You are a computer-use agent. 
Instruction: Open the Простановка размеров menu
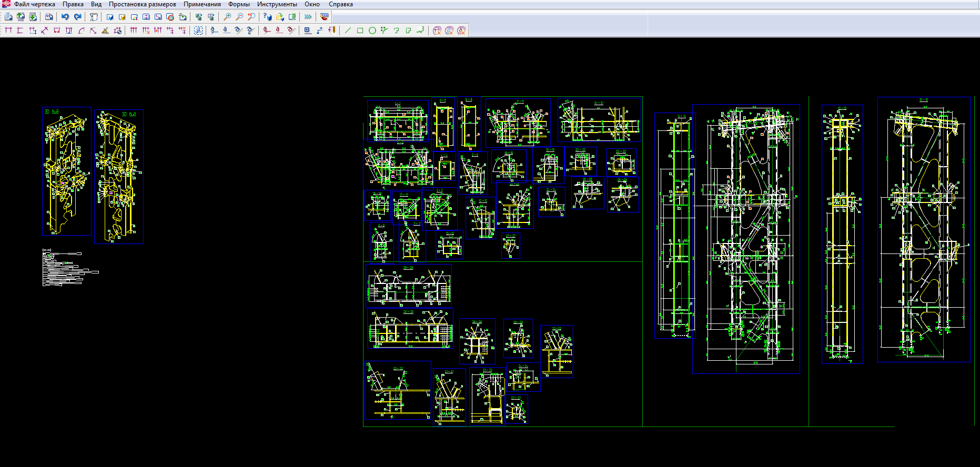tap(142, 4)
